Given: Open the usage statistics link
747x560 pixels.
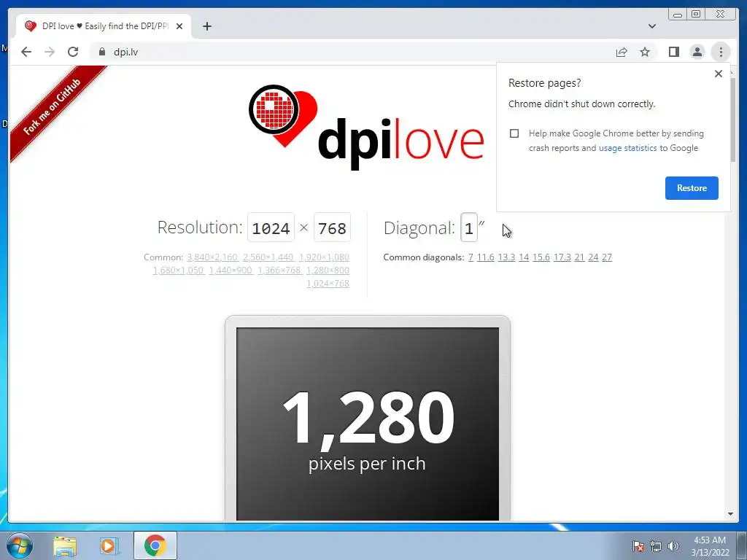Looking at the screenshot, I should tap(627, 148).
